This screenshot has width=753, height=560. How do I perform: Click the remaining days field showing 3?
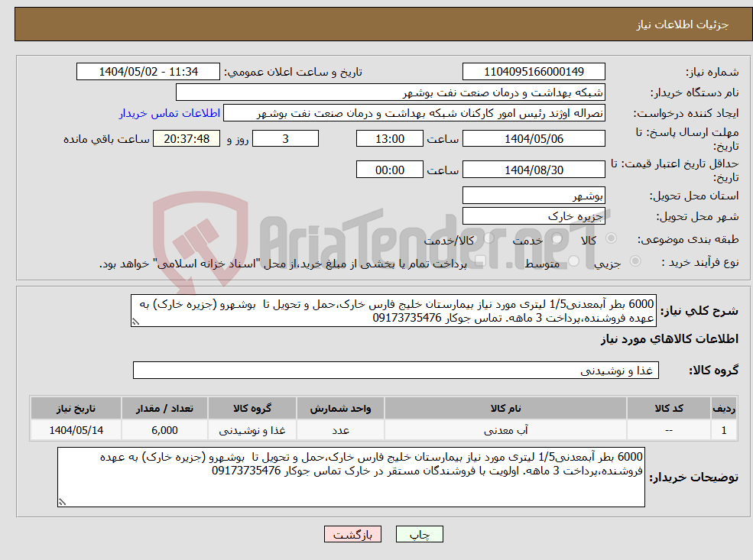click(285, 139)
